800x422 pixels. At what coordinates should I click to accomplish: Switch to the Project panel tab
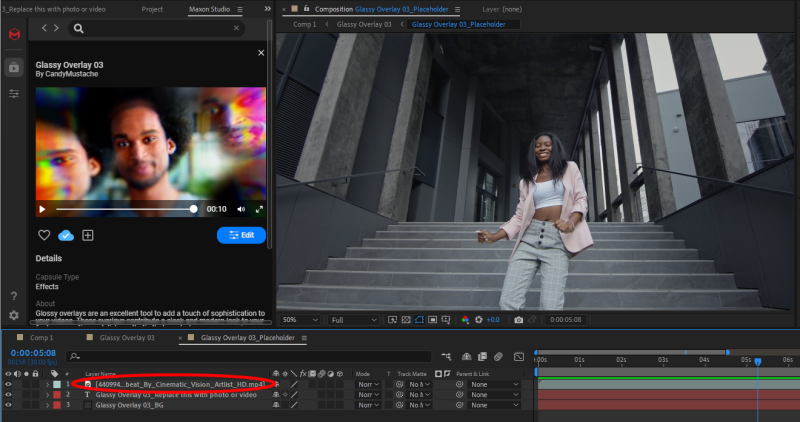pyautogui.click(x=152, y=9)
